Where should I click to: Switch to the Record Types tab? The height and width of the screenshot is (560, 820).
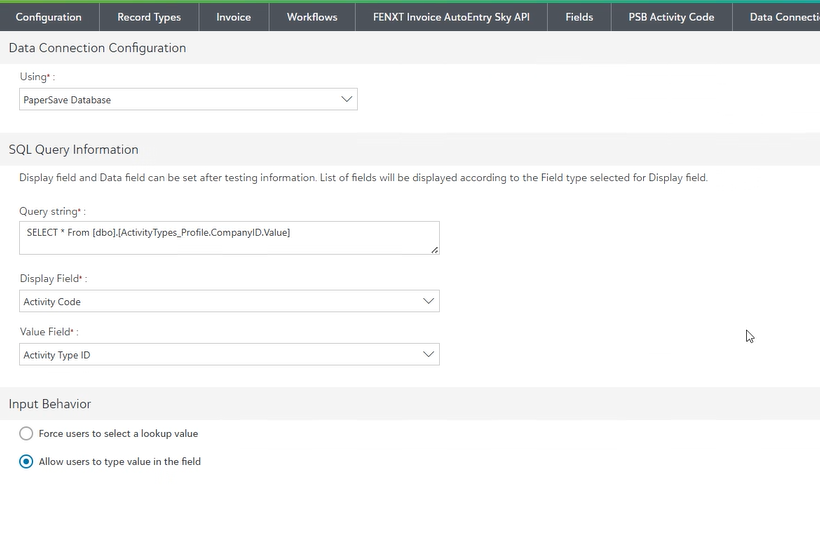(149, 17)
